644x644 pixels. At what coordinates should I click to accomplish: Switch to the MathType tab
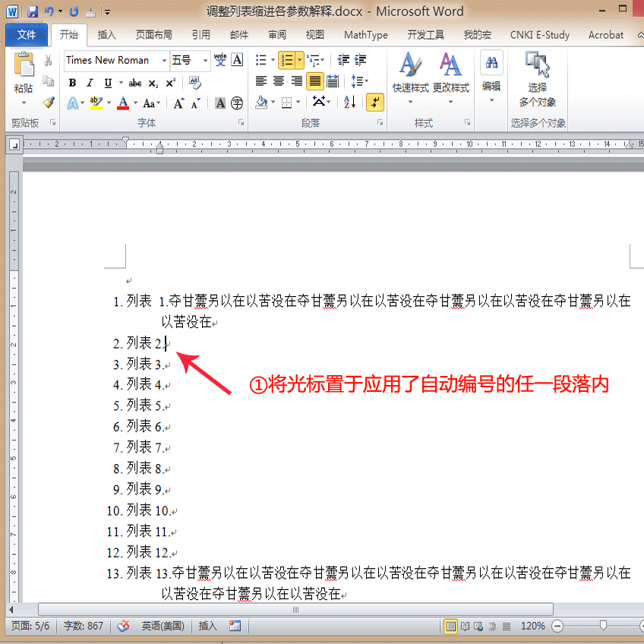(365, 35)
